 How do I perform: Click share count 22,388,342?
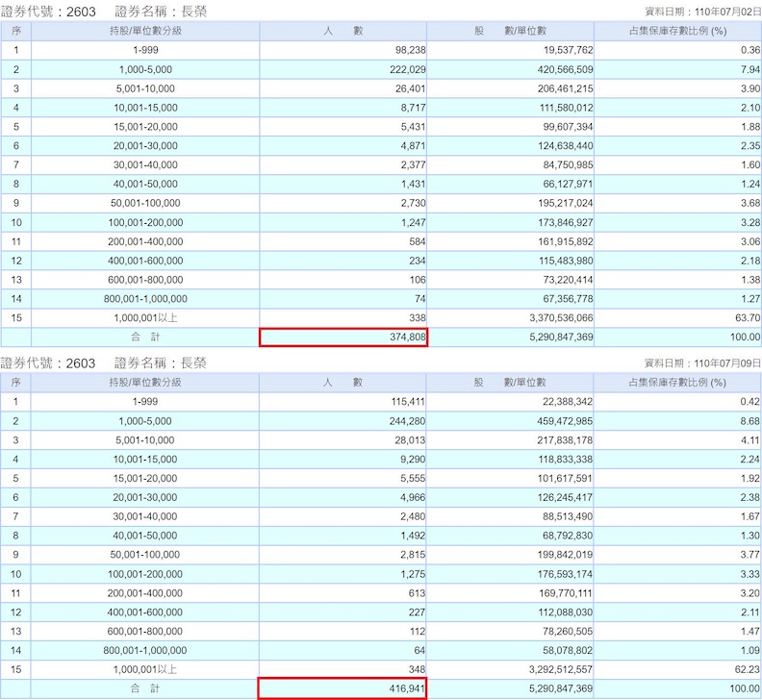568,402
